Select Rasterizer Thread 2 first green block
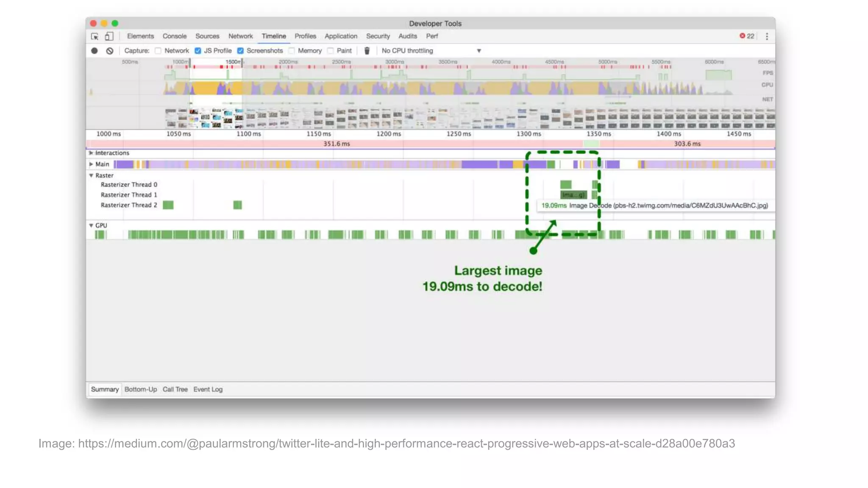This screenshot has width=868, height=488. coord(168,205)
